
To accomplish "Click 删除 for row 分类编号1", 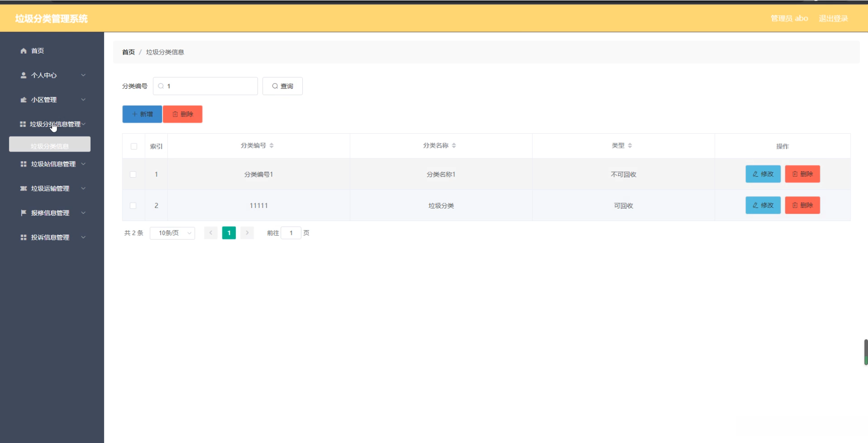I will (x=802, y=174).
